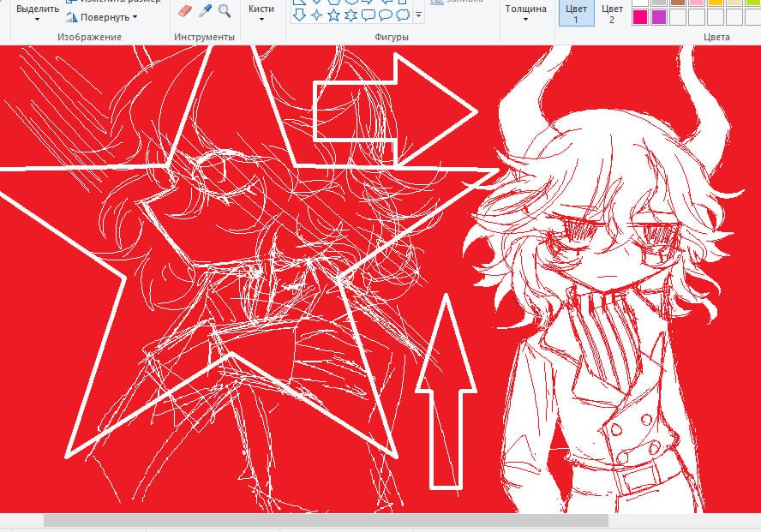Screen dimensions: 761x532
Task: Choose the rounded rectangle callout shape
Action: pos(369,15)
